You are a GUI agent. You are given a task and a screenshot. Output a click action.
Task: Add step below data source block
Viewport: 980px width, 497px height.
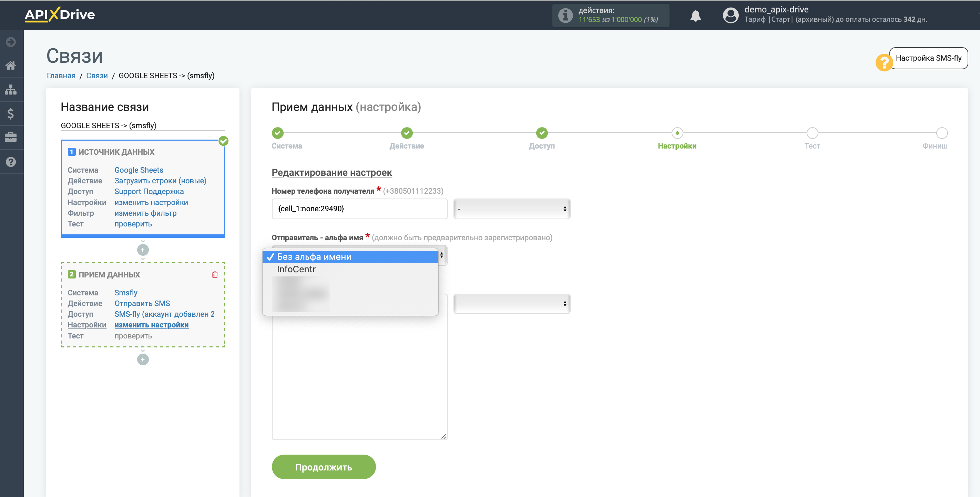click(x=143, y=250)
